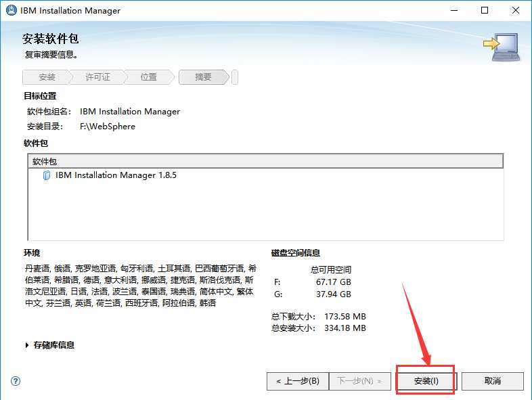Click the G: drive 37.94 GB value

pos(334,294)
